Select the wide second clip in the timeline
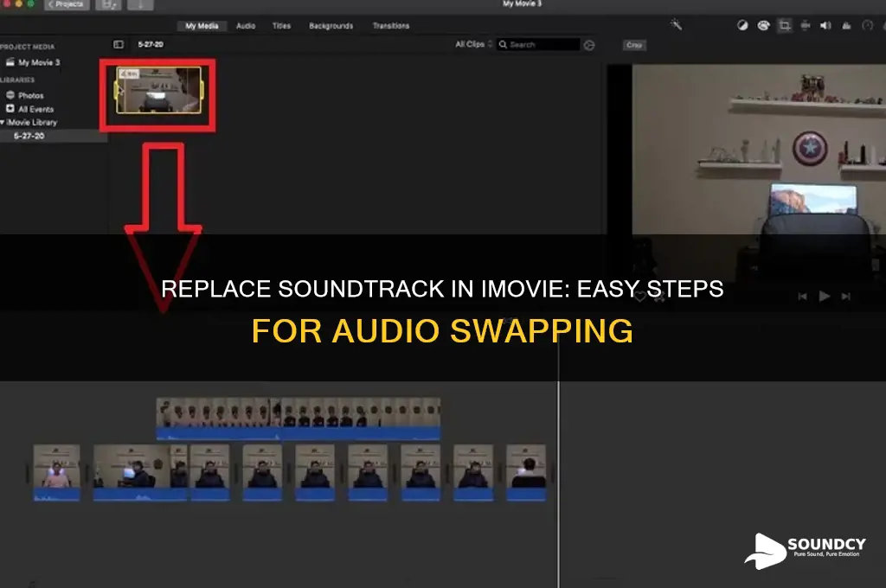 coord(140,473)
